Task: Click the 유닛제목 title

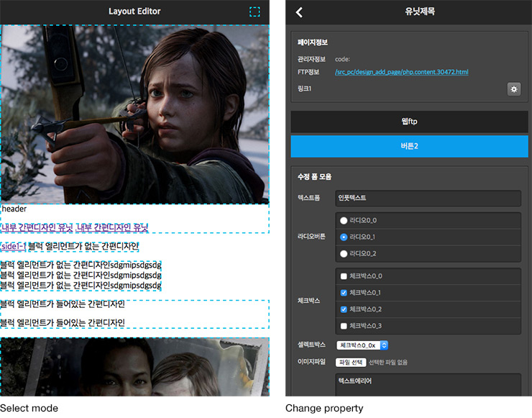Action: (420, 12)
